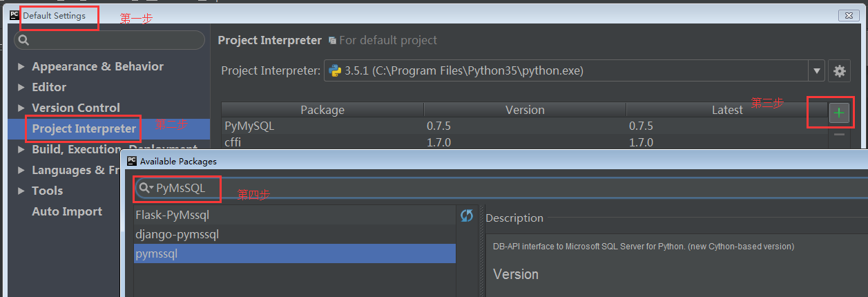Reload the available packages list
Viewport: 868px width, 297px height.
[x=467, y=216]
